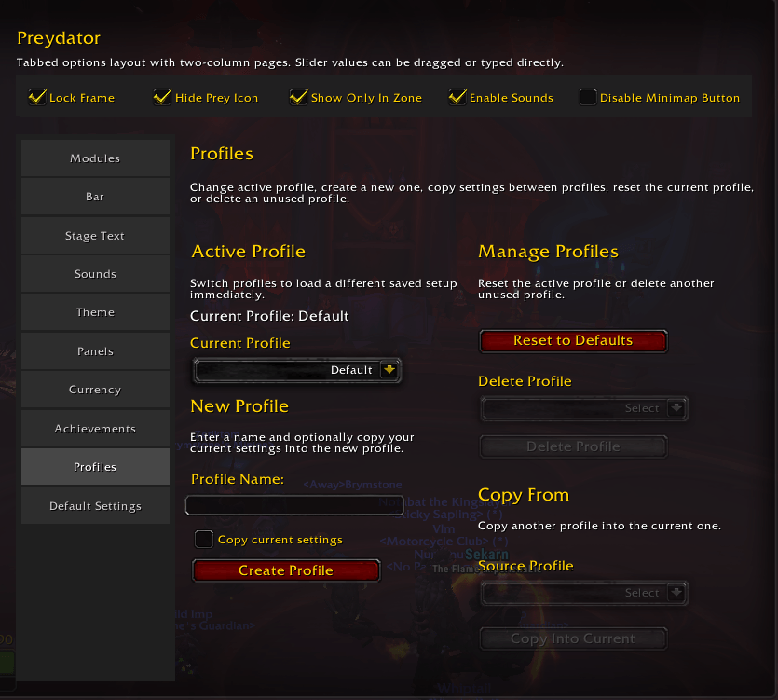778x700 pixels.
Task: Open the Source Profile Select dropdown
Action: click(584, 593)
